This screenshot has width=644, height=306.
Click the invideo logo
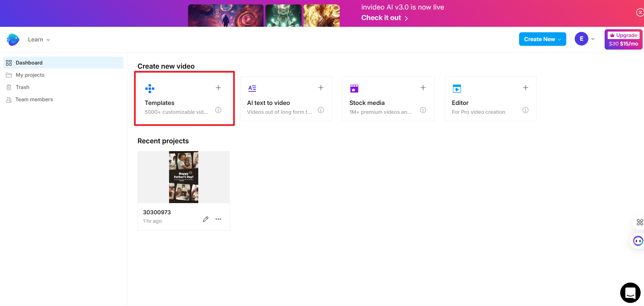[13, 39]
